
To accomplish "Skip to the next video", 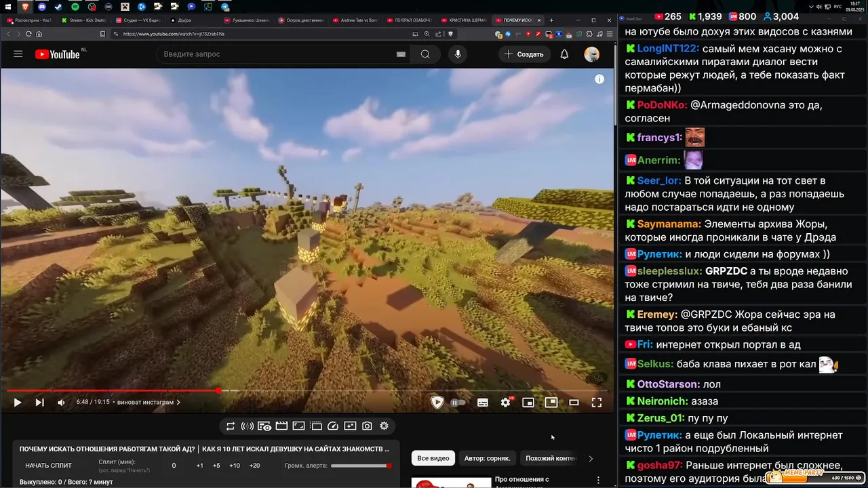I will [40, 403].
